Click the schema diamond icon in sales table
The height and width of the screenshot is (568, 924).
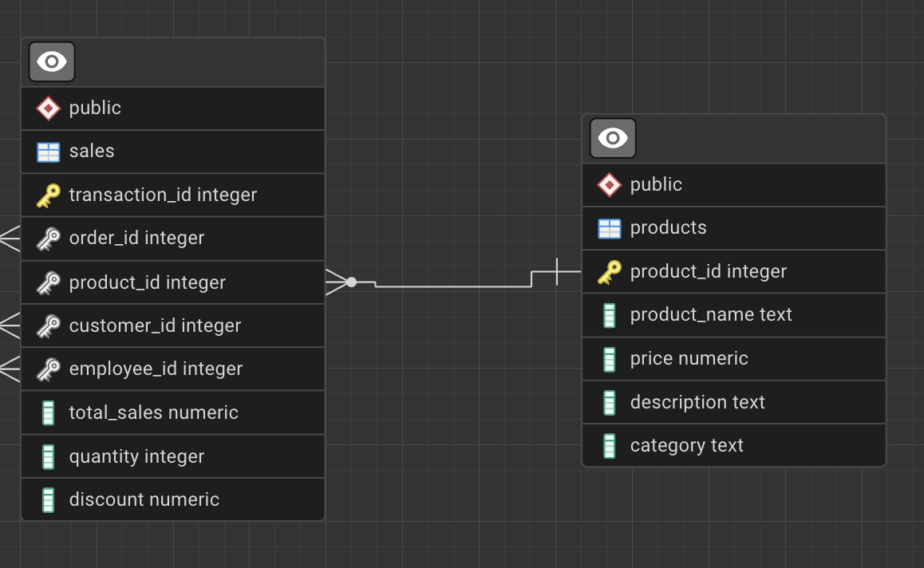pyautogui.click(x=49, y=108)
